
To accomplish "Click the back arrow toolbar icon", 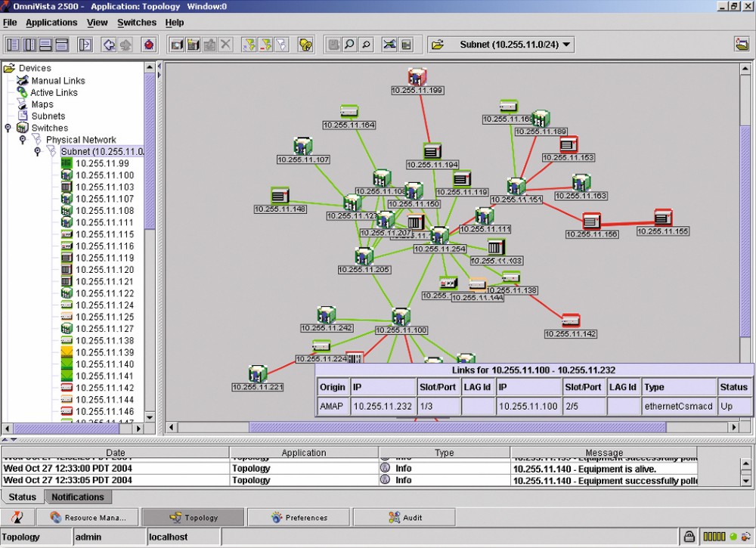I will (x=109, y=45).
